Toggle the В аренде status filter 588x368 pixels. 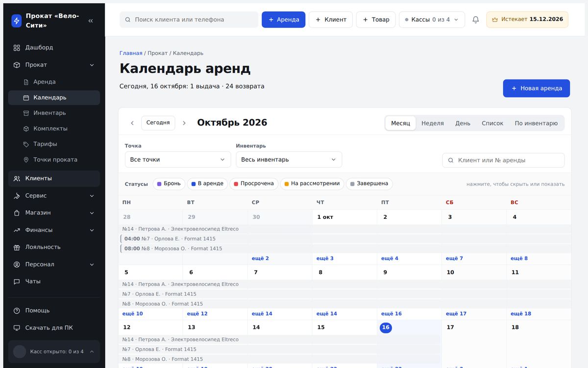[x=207, y=184]
